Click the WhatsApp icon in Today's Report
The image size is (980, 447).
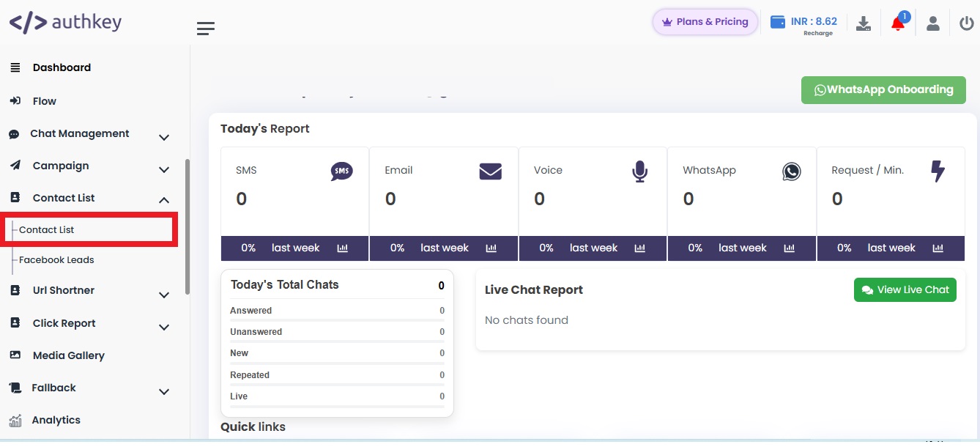(x=792, y=171)
